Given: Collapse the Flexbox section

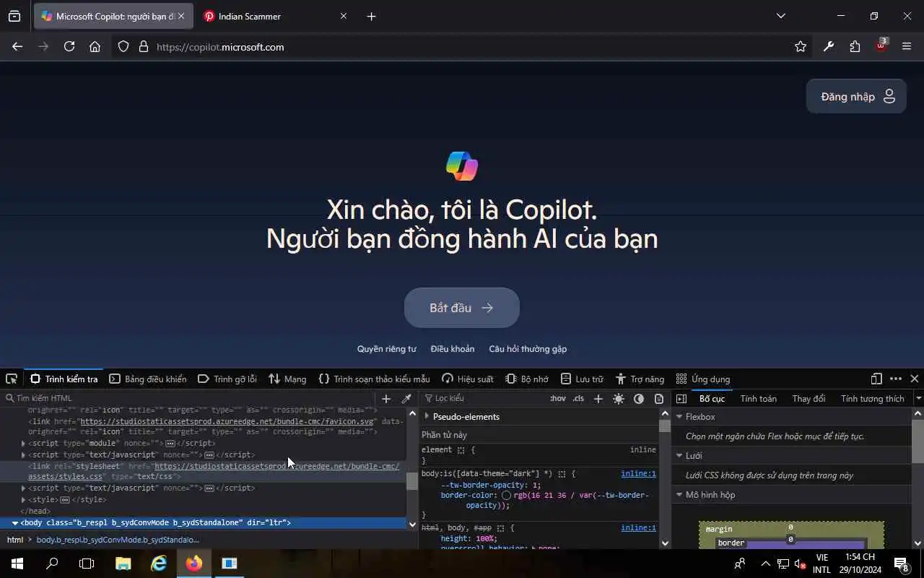Looking at the screenshot, I should pos(679,416).
